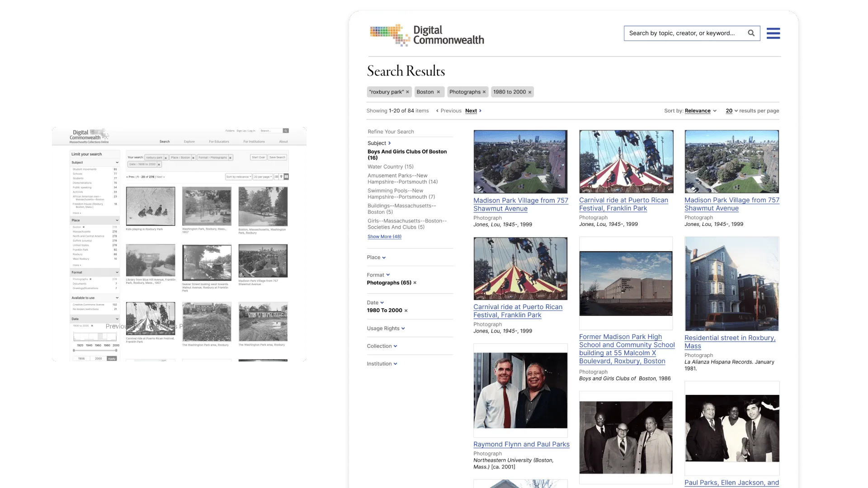Open Residential street in Roxbury thumbnail image
The image size is (868, 488).
click(731, 284)
